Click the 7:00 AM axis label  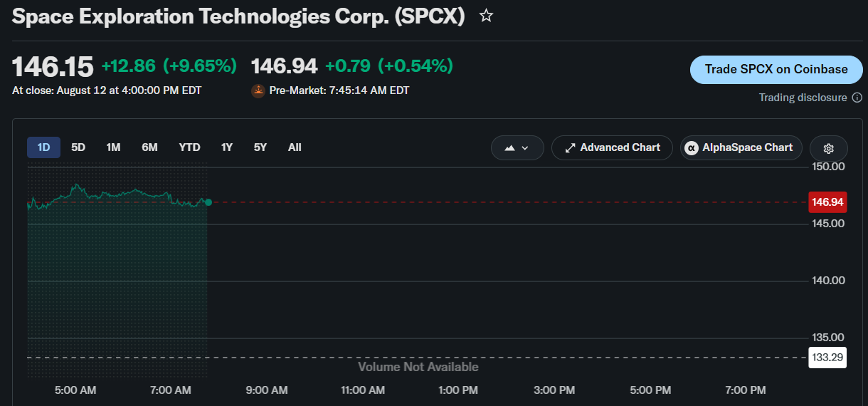pos(171,390)
